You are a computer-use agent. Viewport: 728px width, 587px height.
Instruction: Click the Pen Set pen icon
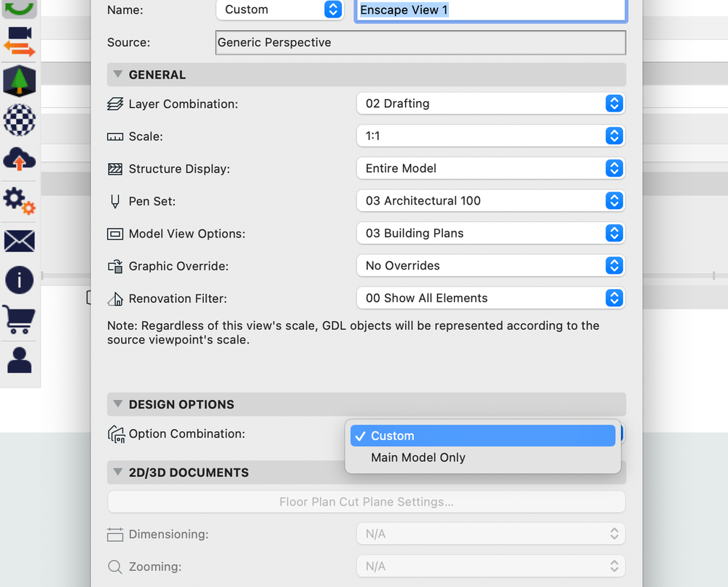[x=115, y=201]
